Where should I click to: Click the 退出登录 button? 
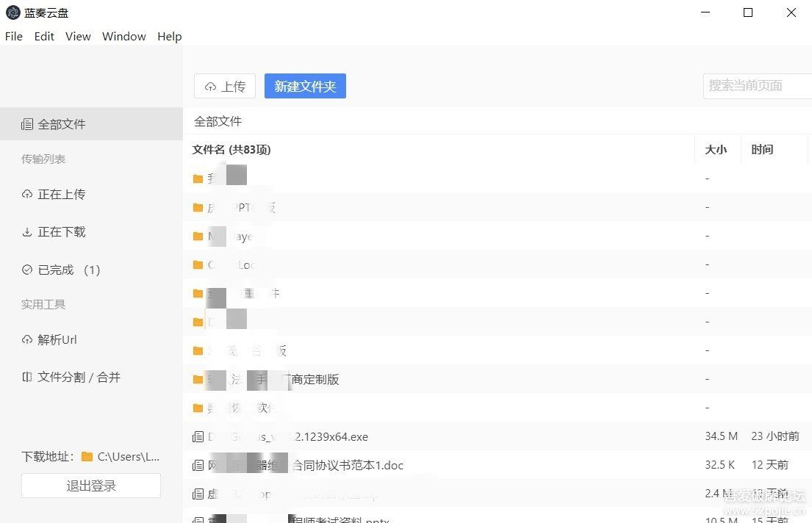(x=91, y=486)
